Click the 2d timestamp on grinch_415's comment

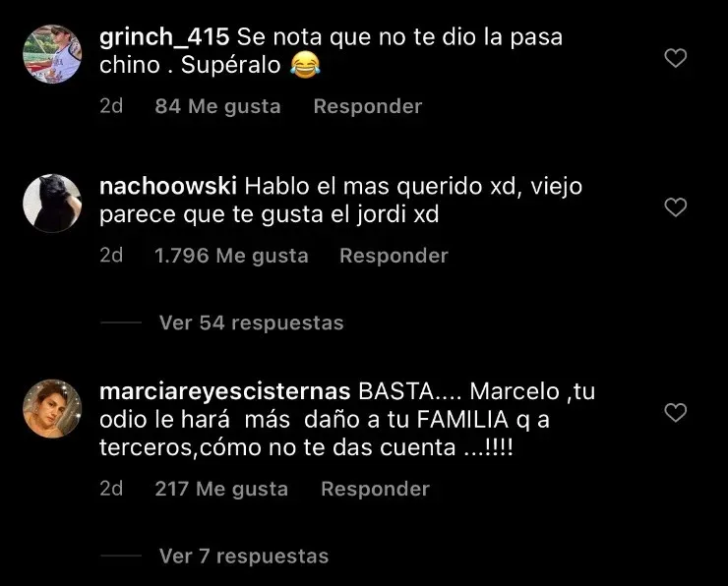111,106
